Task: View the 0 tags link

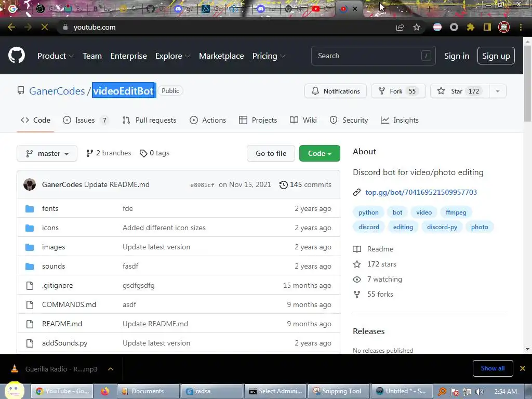Action: point(154,153)
